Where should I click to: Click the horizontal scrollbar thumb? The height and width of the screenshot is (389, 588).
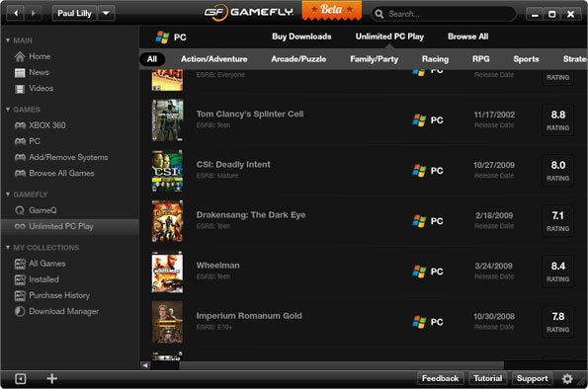[x=341, y=365]
